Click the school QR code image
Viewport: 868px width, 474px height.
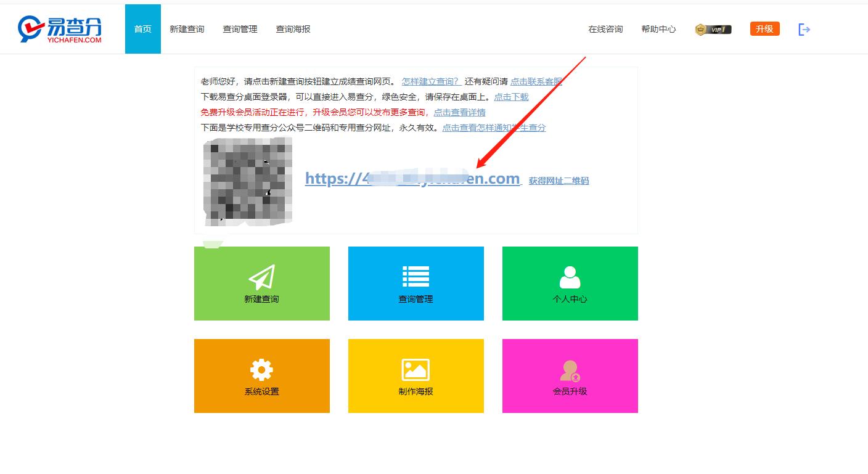point(248,182)
